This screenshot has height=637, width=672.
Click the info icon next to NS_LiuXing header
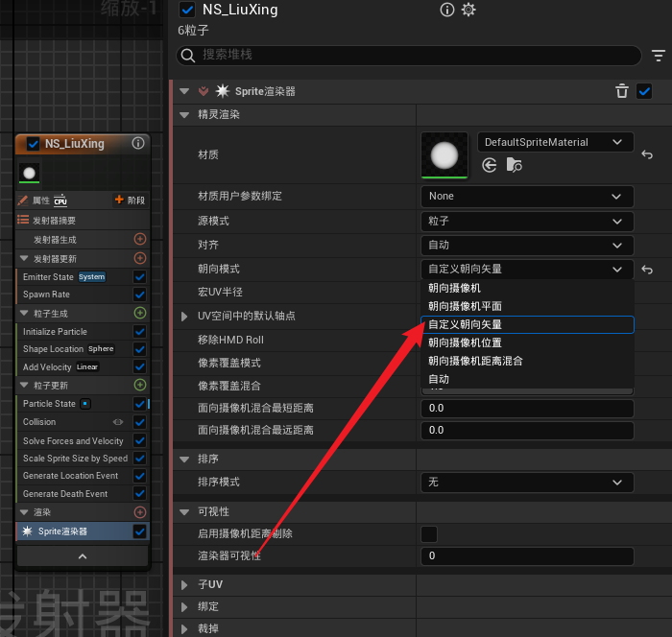coord(447,10)
